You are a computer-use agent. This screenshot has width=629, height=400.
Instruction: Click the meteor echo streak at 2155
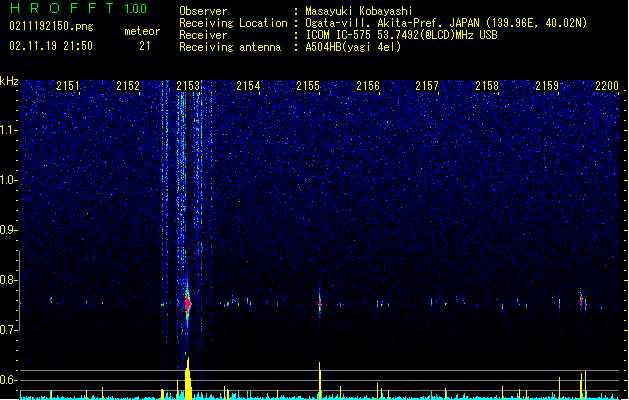click(x=320, y=302)
